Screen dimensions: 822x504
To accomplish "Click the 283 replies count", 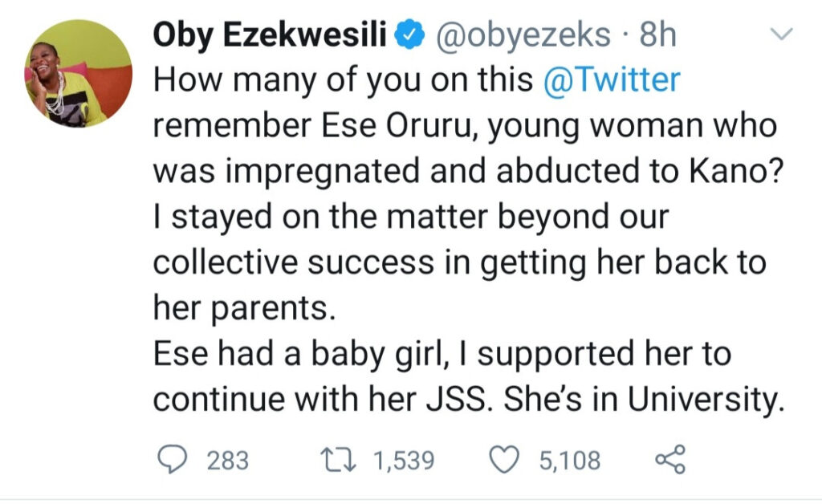I will pos(228,461).
